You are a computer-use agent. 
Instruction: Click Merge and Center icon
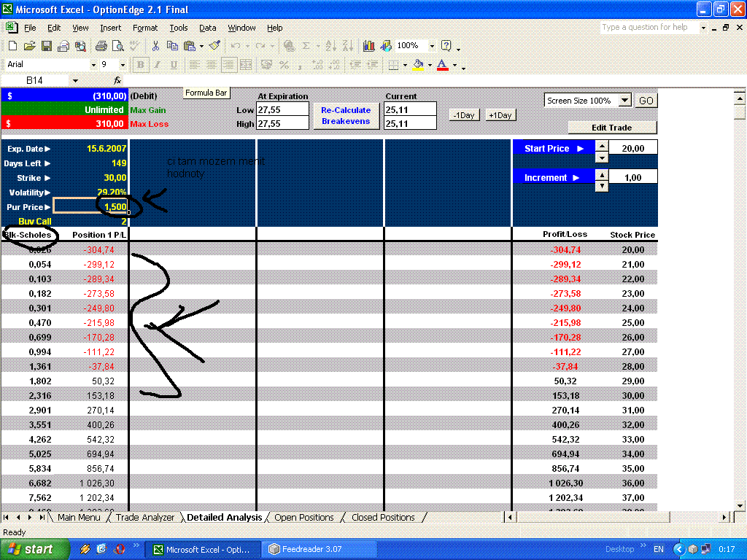click(246, 65)
